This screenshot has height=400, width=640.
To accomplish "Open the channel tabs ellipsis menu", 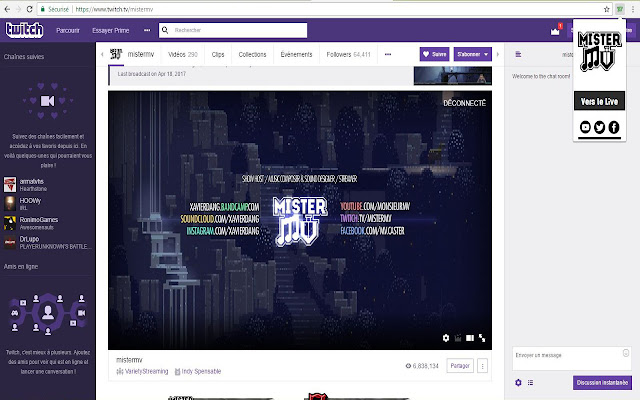I will click(x=388, y=54).
